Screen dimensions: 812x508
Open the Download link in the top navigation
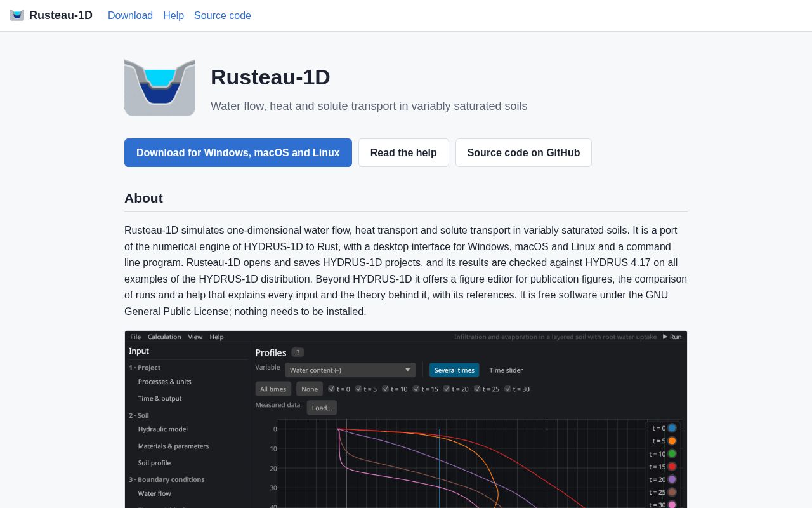tap(130, 15)
